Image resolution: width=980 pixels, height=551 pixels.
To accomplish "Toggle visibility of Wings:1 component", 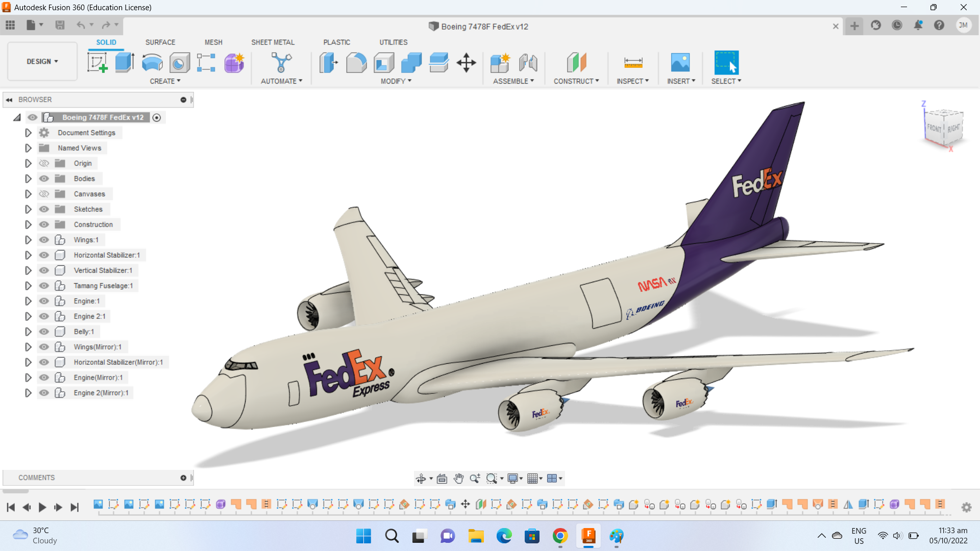I will [44, 240].
